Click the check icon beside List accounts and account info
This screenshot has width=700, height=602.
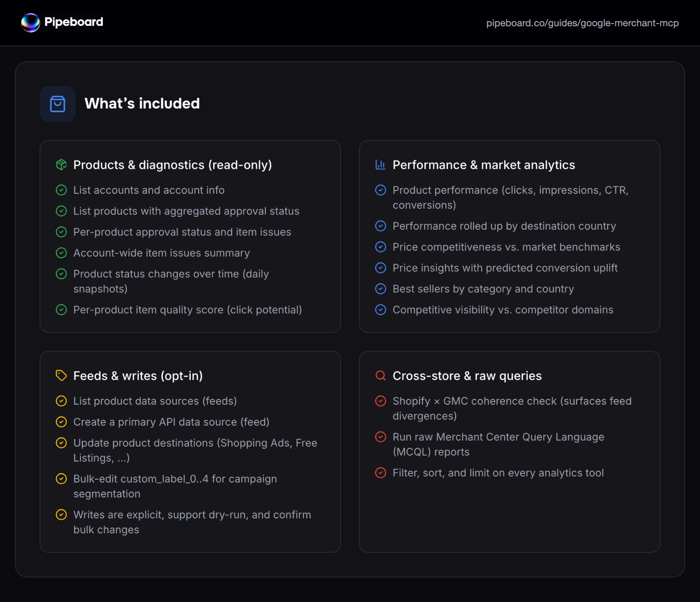[x=62, y=190]
